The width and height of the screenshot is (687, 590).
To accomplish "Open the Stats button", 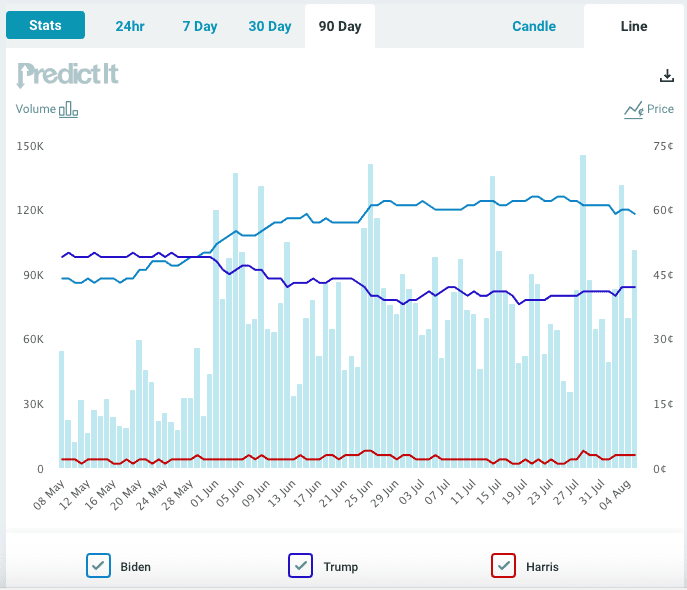I will point(46,25).
